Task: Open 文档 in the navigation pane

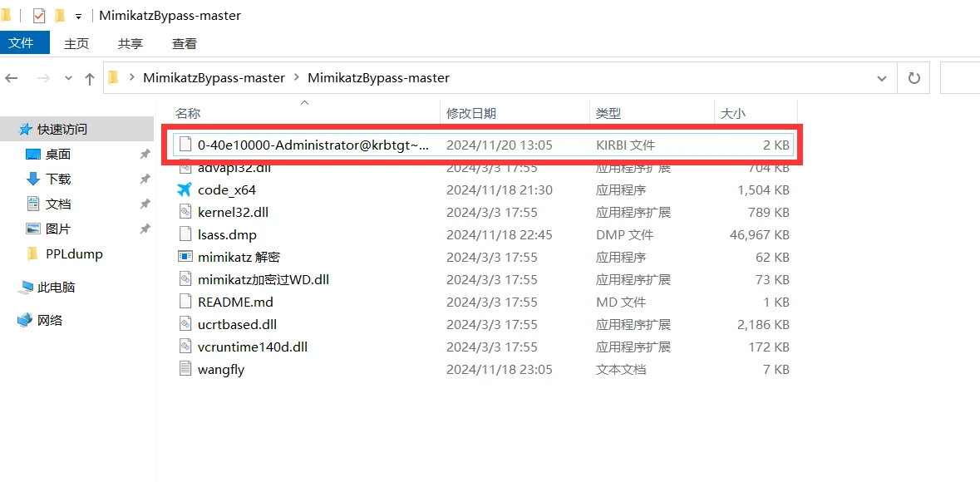Action: [58, 204]
